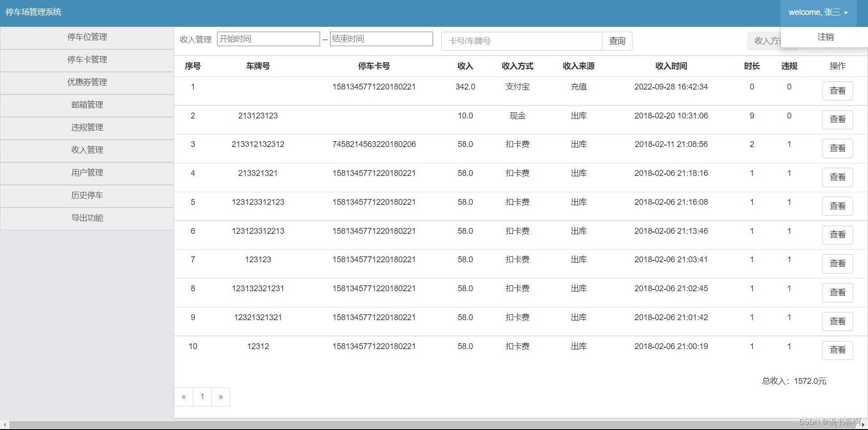Click the 时长 column header
Image resolution: width=868 pixels, height=430 pixels.
click(x=752, y=66)
